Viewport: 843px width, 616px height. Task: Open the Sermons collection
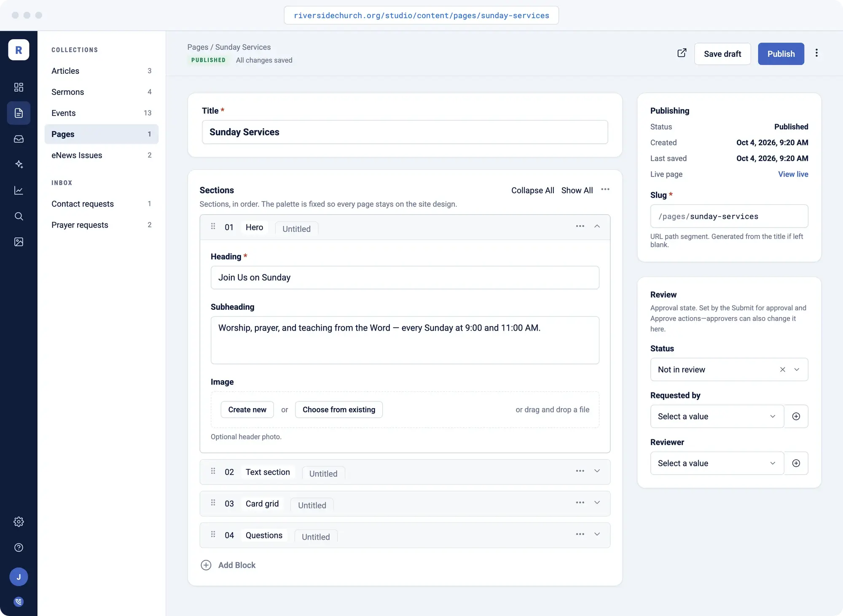(102, 92)
